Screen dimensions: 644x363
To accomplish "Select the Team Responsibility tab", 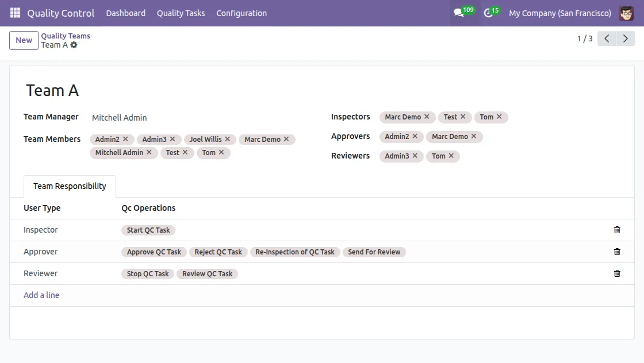I will click(70, 186).
